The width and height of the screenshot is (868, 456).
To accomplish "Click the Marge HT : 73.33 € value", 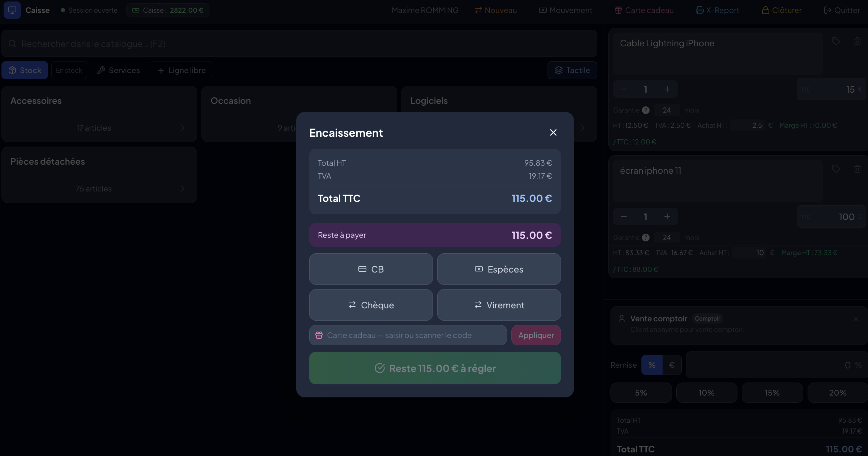I will 809,253.
